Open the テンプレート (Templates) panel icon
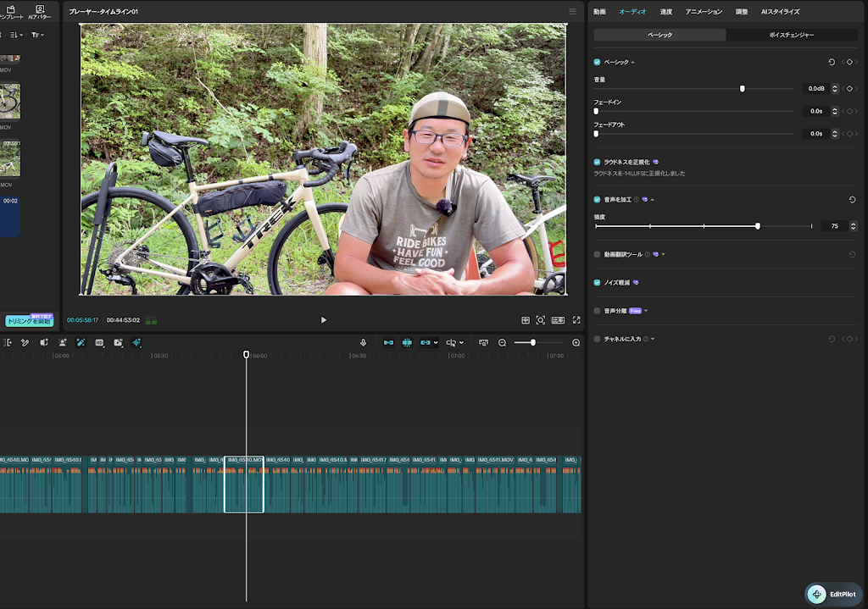 click(x=10, y=12)
